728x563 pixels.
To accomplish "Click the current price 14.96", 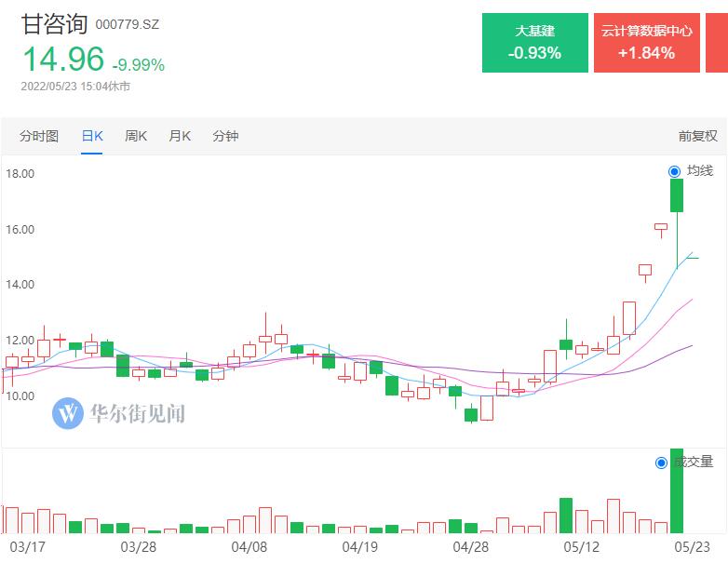I will click(x=63, y=60).
